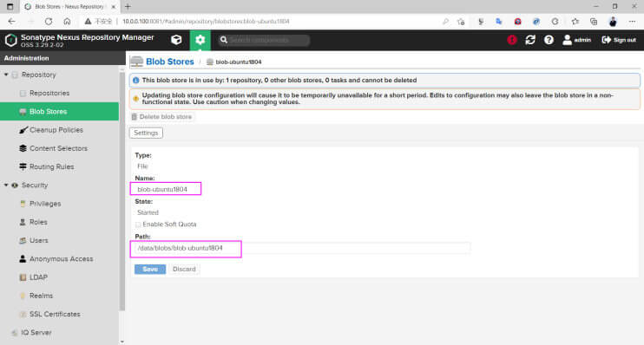Open Repositories in the sidebar
This screenshot has height=345, width=644.
click(x=49, y=93)
